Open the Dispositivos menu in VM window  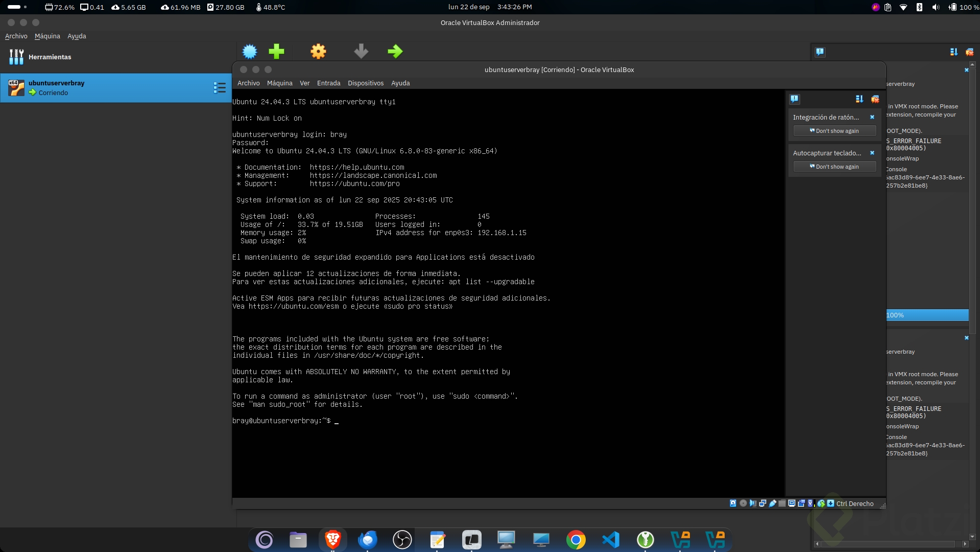pos(366,83)
